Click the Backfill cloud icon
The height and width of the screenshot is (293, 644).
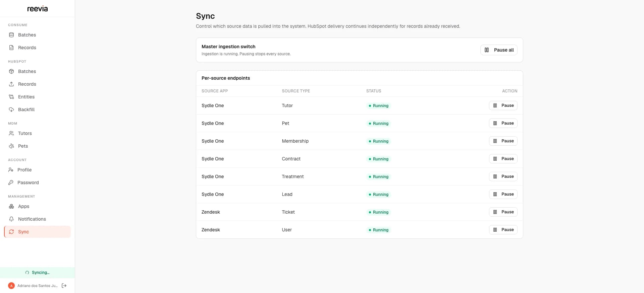[11, 109]
